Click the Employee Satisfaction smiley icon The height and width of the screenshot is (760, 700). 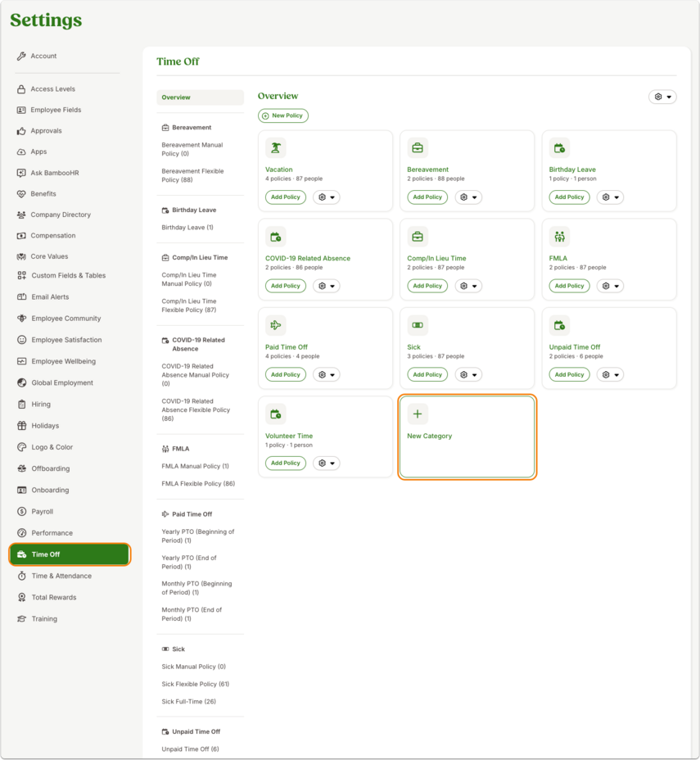tap(22, 340)
